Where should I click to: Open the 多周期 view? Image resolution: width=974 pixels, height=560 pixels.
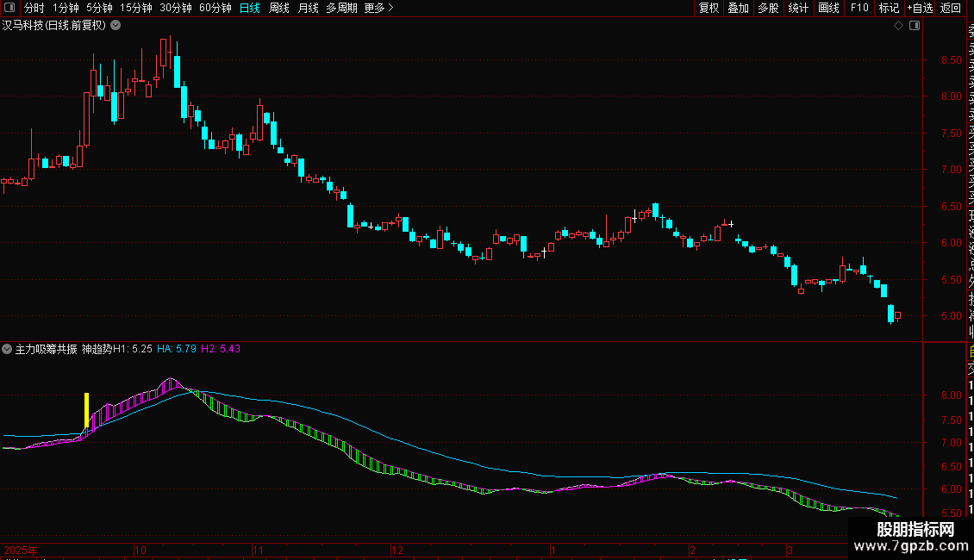tap(341, 8)
